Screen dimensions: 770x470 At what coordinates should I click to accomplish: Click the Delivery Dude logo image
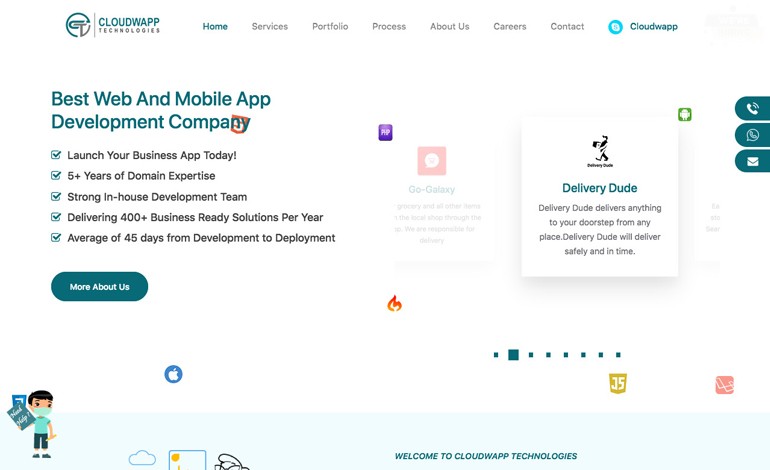pos(600,152)
